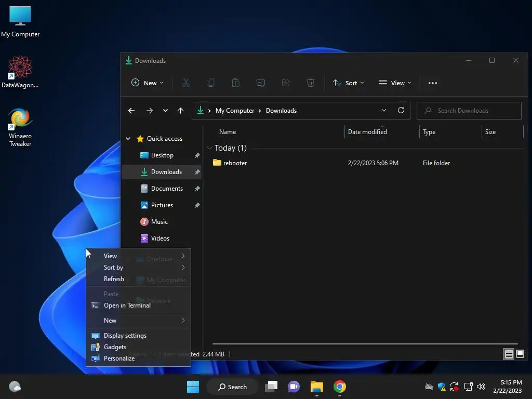This screenshot has width=532, height=399.
Task: Click the Windows Security tray icon
Action: click(x=442, y=387)
